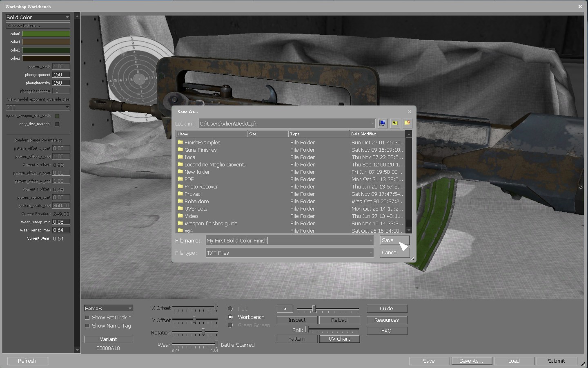Open the Guide button
The image size is (588, 368).
[387, 309]
